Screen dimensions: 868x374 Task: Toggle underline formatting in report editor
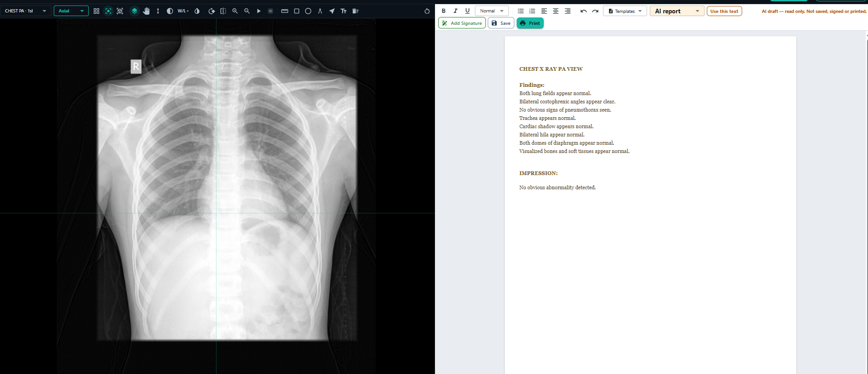tap(468, 11)
